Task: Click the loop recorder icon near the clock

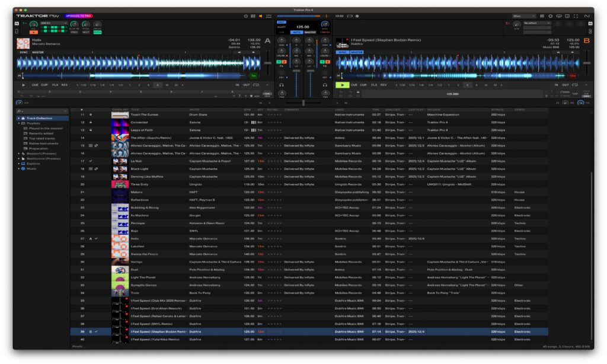Action: pos(350,17)
